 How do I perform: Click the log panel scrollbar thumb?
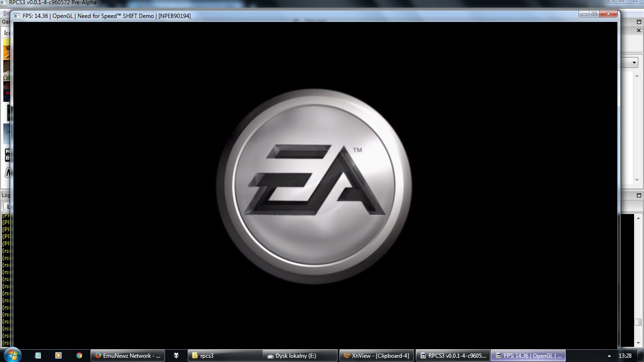point(638,322)
